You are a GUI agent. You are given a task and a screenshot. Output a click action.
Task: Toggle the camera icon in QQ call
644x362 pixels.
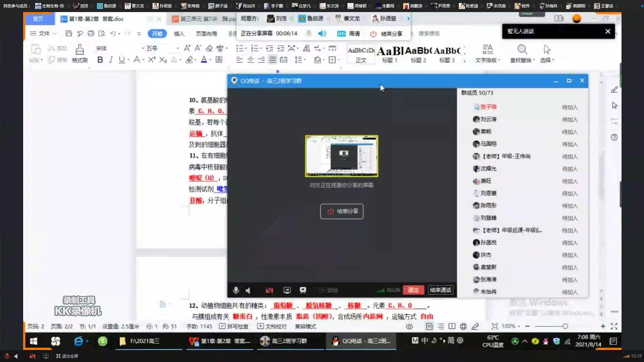(x=269, y=290)
